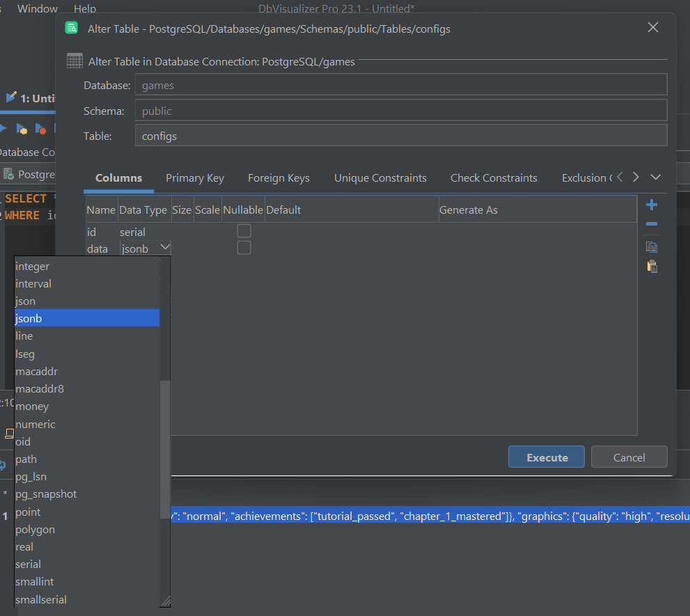Click the Execute button
The image size is (690, 616).
tap(546, 457)
